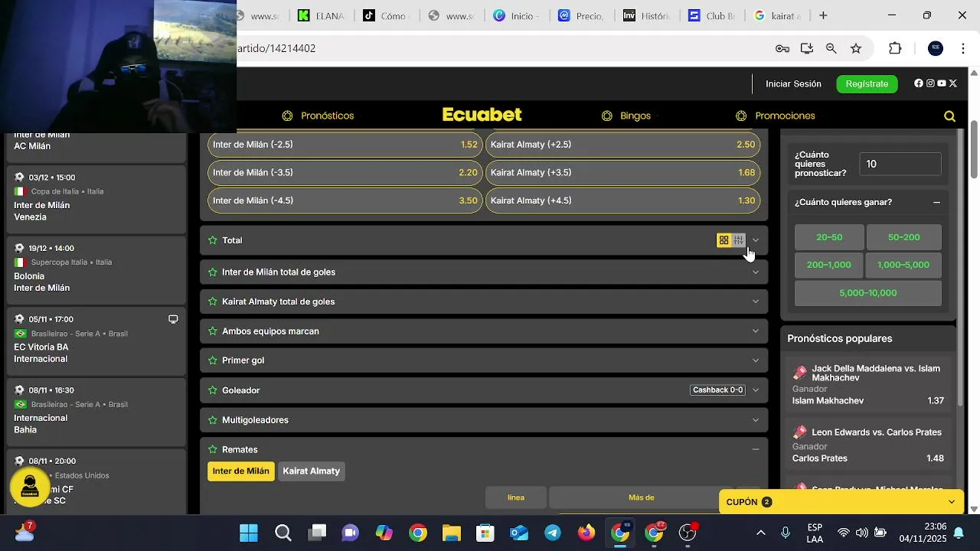Select Inter de Milán in Remates team toggle
This screenshot has width=980, height=551.
point(240,471)
